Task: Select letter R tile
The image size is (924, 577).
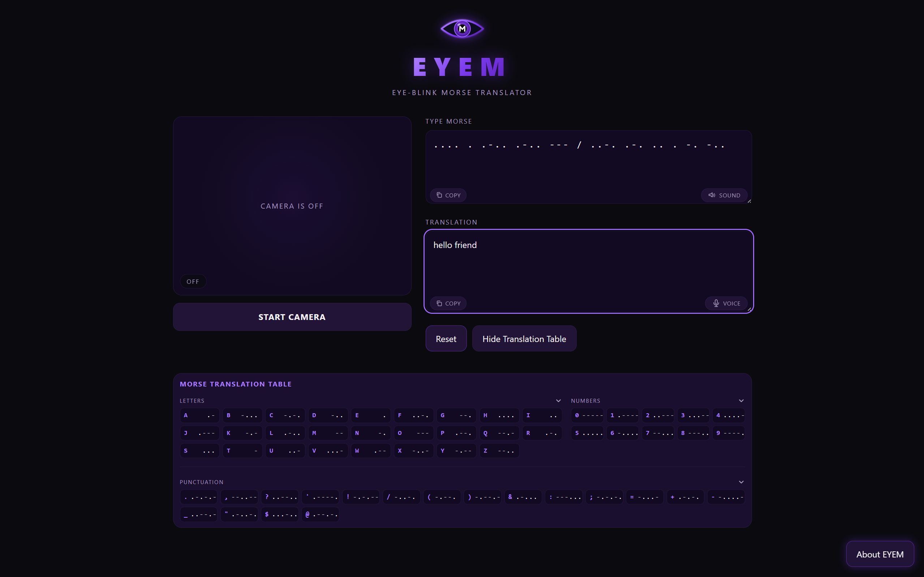Action: coord(542,433)
